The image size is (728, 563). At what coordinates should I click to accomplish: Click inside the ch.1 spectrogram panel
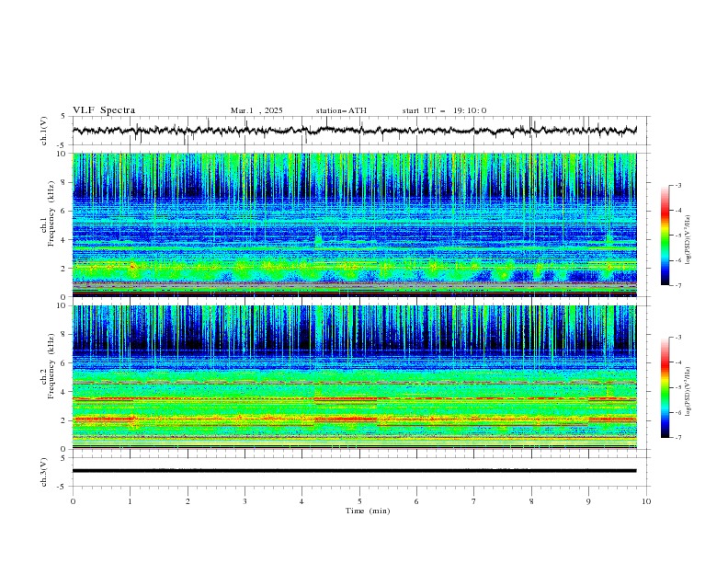pos(354,224)
